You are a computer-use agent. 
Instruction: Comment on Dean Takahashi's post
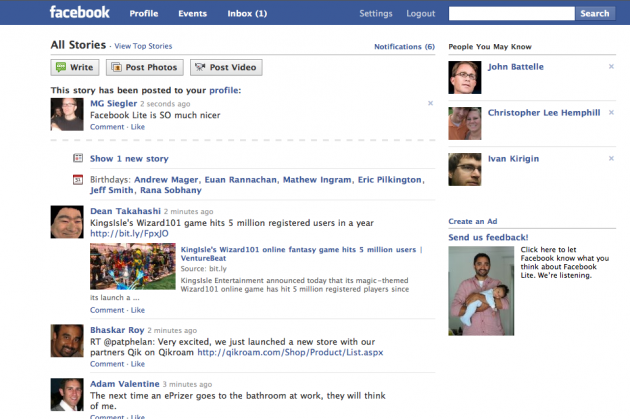pos(107,310)
